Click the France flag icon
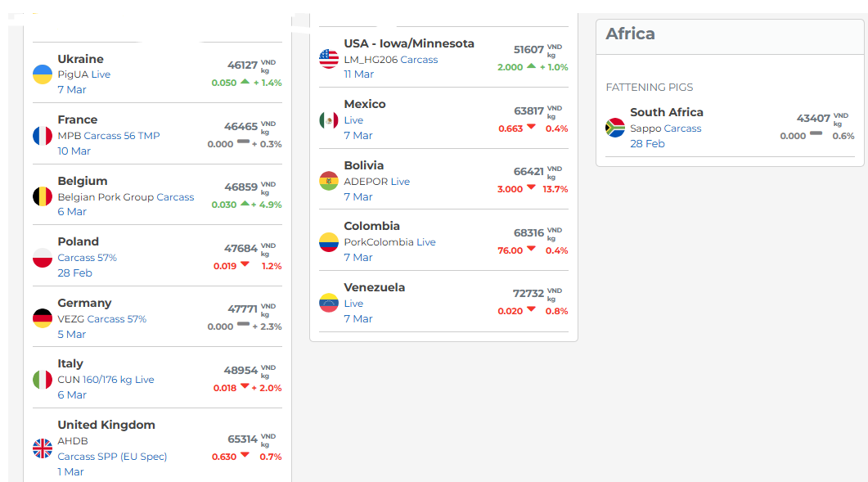Screen dimensions: 868x482 [x=43, y=136]
